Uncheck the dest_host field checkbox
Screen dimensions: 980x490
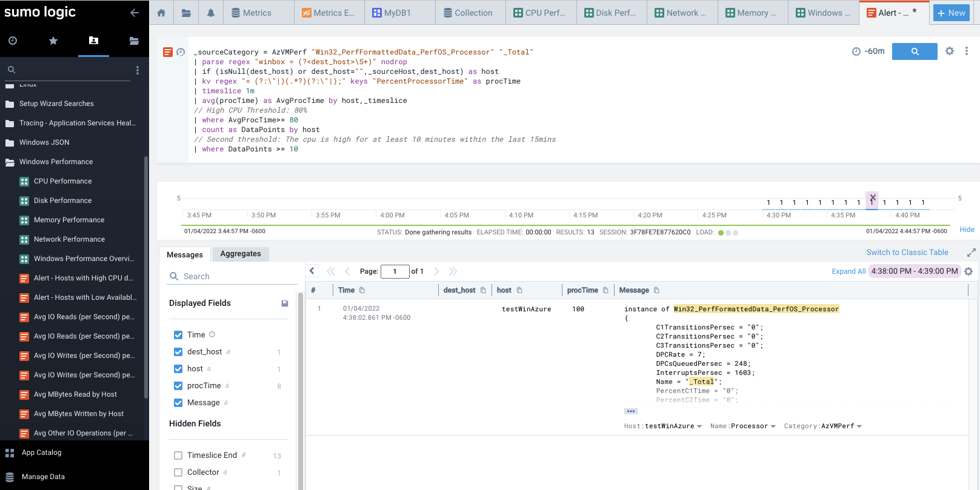point(178,352)
